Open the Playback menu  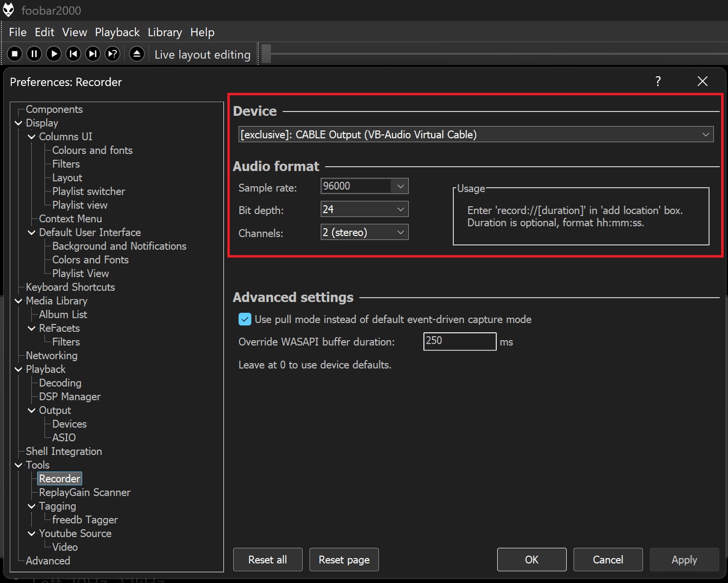(117, 32)
